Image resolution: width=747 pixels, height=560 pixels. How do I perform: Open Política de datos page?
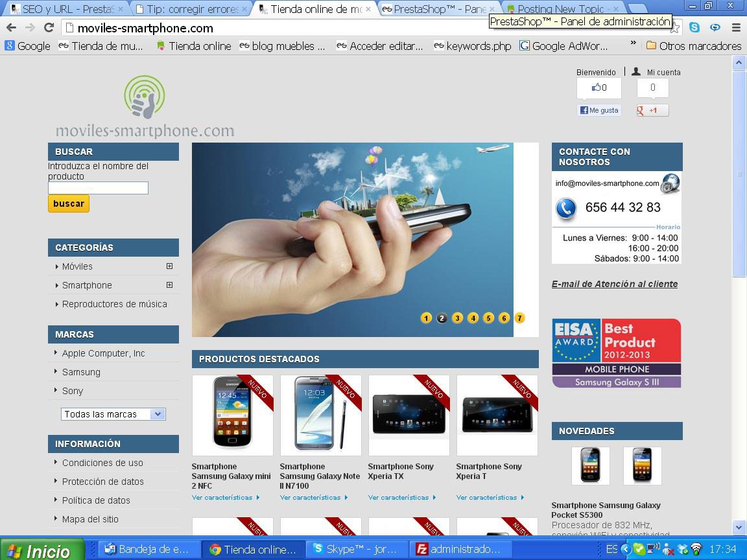[x=96, y=500]
